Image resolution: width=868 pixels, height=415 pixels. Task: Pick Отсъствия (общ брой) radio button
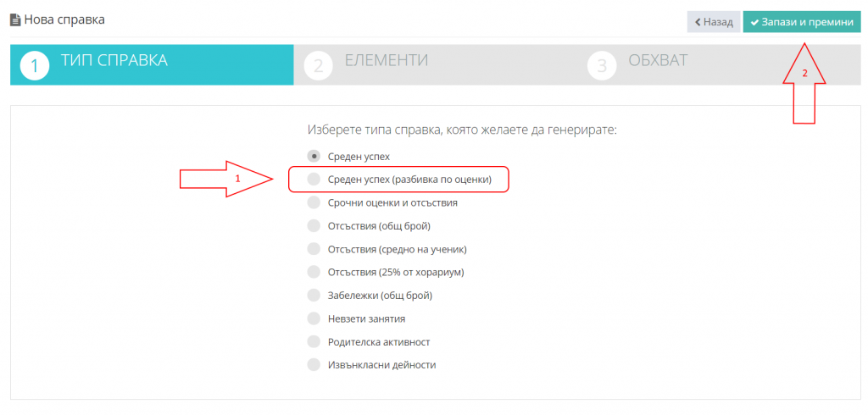314,226
